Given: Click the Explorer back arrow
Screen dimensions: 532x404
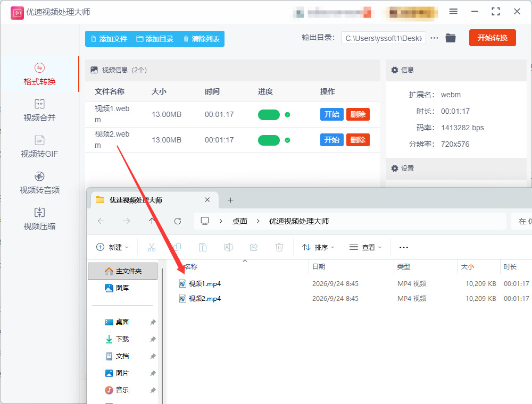Looking at the screenshot, I should pyautogui.click(x=101, y=221).
